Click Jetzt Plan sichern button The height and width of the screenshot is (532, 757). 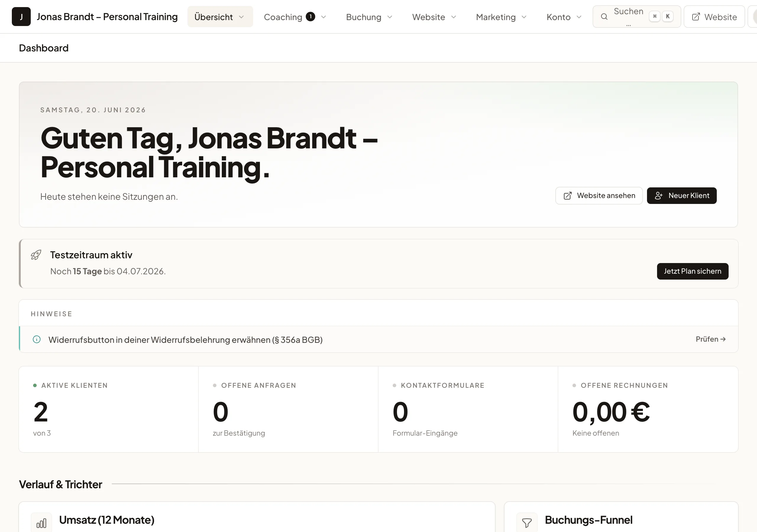tap(692, 271)
